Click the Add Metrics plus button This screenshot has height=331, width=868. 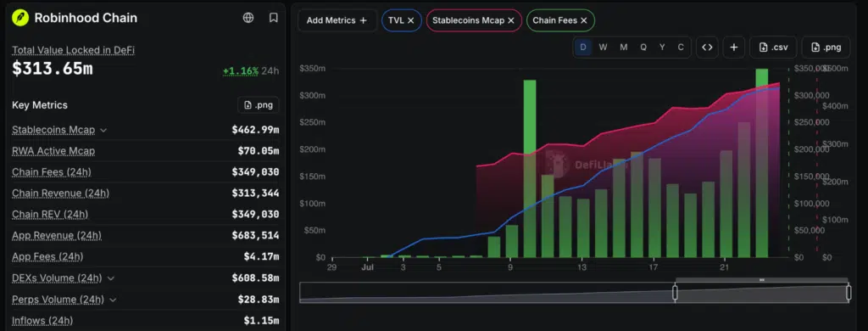(337, 20)
